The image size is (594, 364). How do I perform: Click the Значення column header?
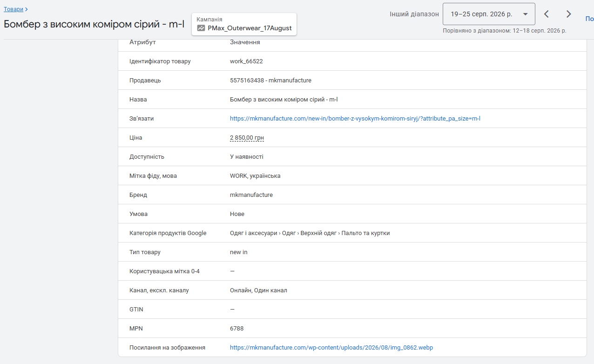coord(245,42)
